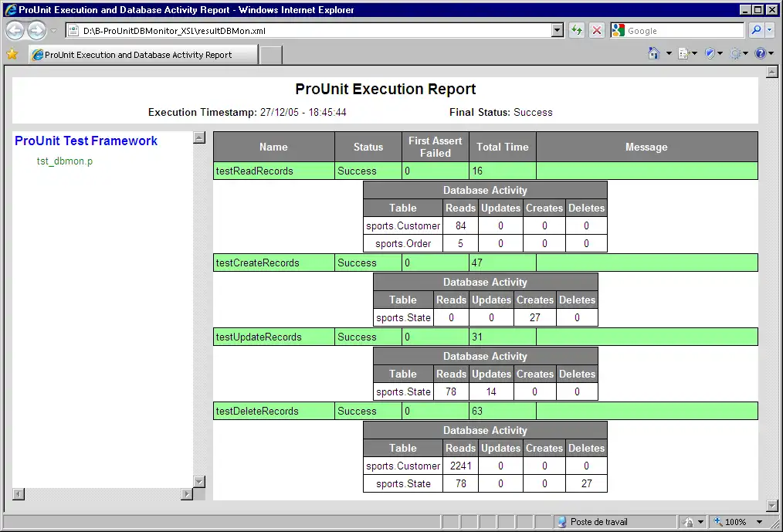Click inside the Google search box
Screen dimensions: 783x532
[684, 30]
